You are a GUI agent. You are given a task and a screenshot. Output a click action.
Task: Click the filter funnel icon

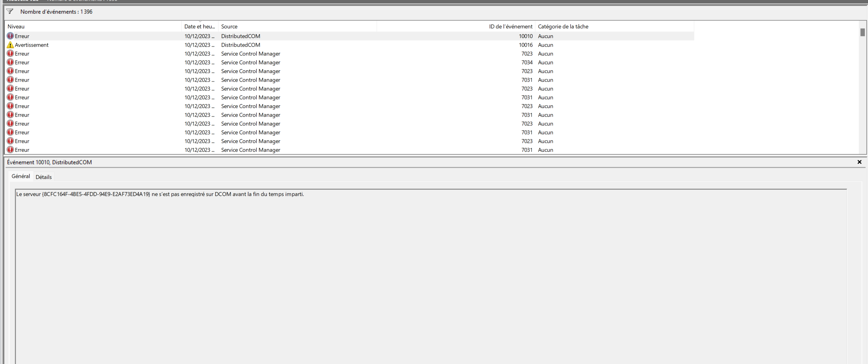click(x=10, y=11)
